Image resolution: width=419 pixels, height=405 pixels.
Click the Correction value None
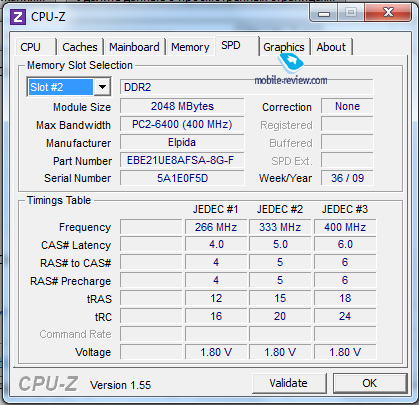[347, 106]
